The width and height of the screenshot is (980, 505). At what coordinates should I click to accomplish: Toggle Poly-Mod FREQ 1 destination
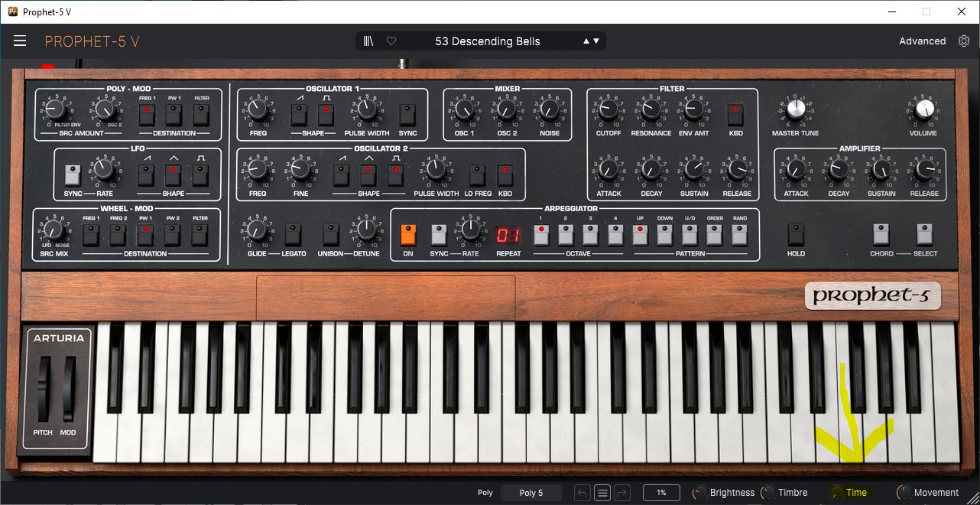point(147,116)
